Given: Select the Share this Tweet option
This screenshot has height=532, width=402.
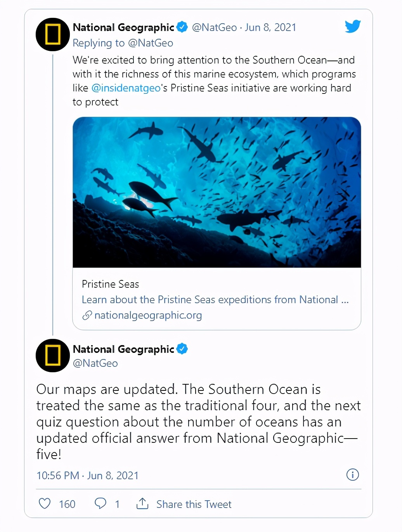Looking at the screenshot, I should click(194, 504).
